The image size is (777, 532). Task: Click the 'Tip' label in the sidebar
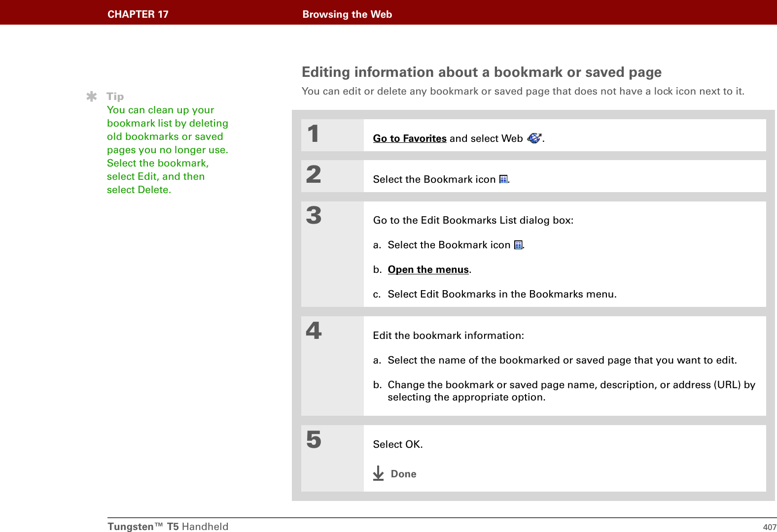pos(115,97)
